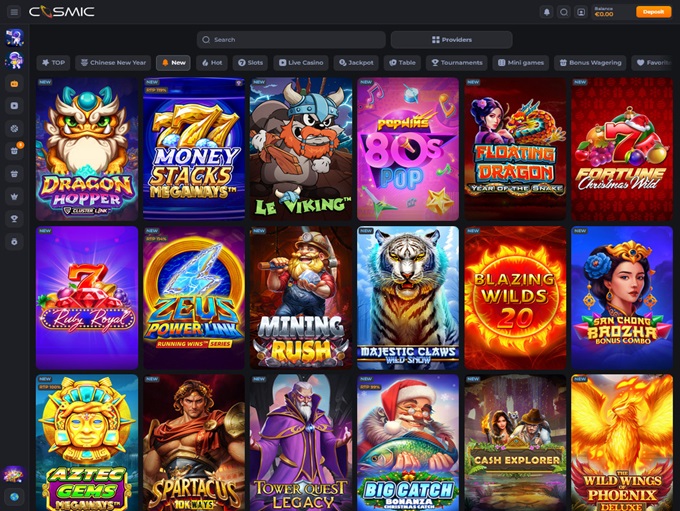This screenshot has width=680, height=511.
Task: Show the Bonus Wagering games
Action: point(590,62)
